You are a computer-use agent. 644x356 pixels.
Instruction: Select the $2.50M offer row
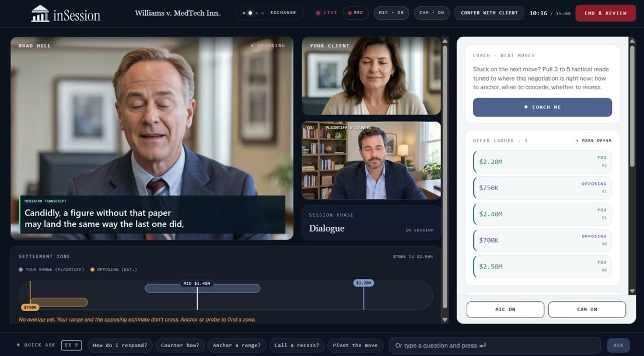coord(542,266)
